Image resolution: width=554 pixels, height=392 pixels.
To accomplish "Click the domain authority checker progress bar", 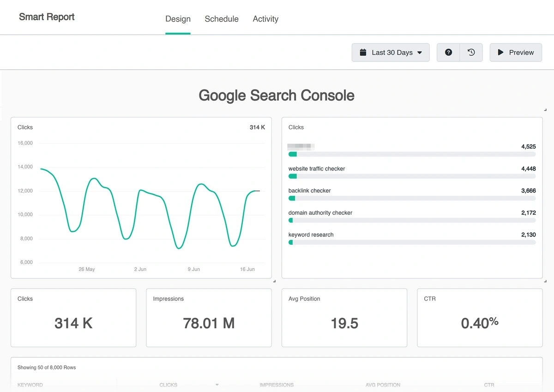I will [x=412, y=220].
